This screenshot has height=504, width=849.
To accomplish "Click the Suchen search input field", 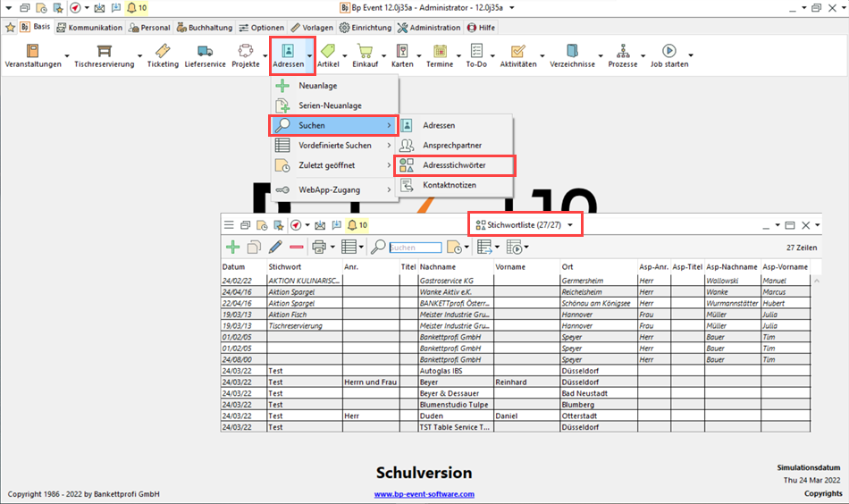I will point(416,248).
